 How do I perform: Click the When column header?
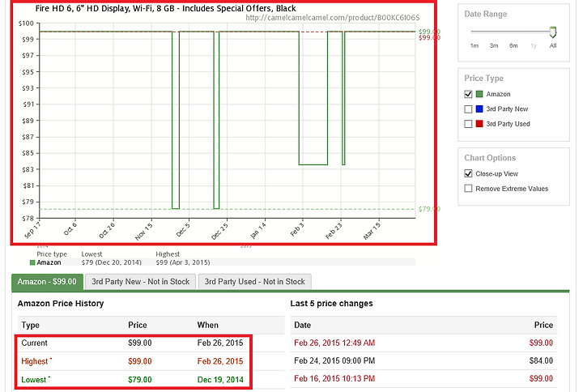pyautogui.click(x=207, y=325)
